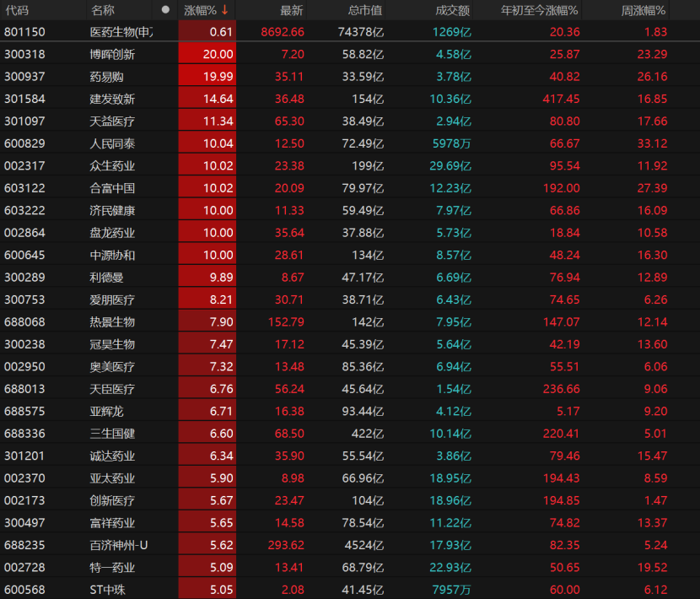The height and width of the screenshot is (599, 700).
Task: Click the 周涨幅% column header
Action: pos(643,10)
